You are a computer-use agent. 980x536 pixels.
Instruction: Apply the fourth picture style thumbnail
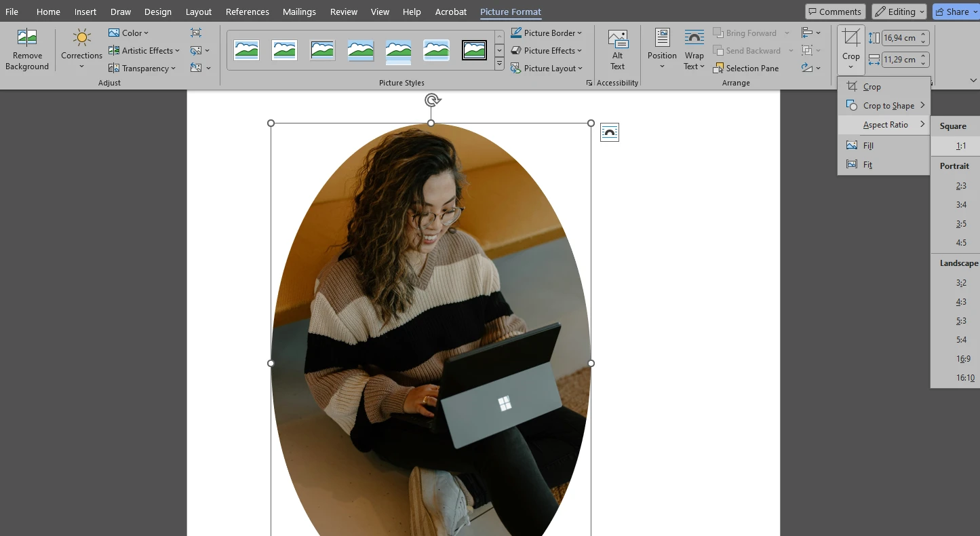click(360, 50)
